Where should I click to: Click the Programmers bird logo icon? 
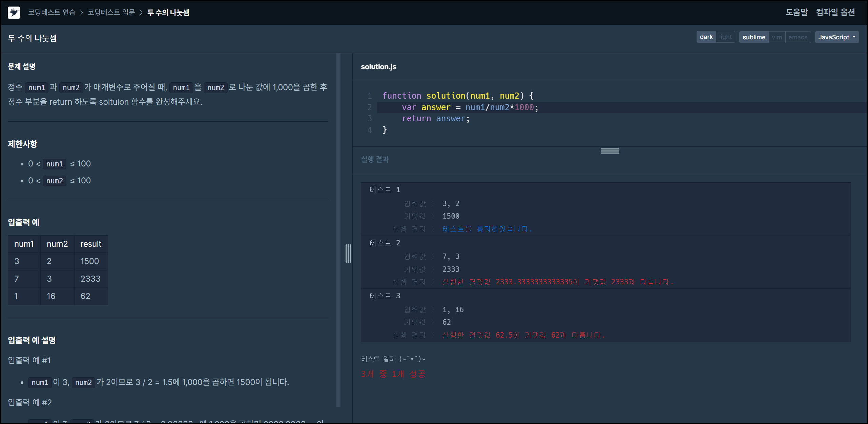click(x=14, y=13)
